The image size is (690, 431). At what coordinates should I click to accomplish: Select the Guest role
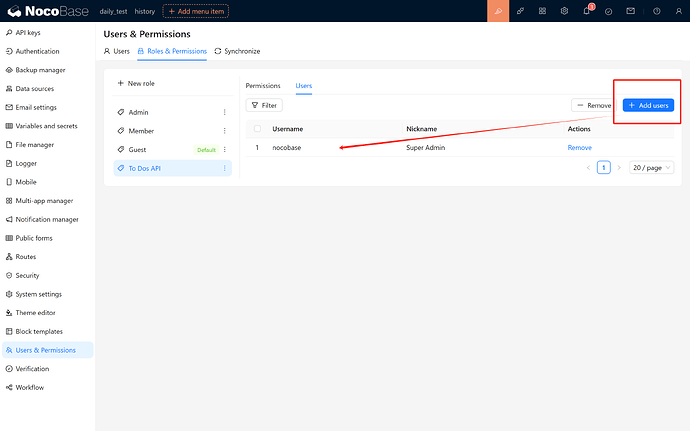(x=172, y=150)
